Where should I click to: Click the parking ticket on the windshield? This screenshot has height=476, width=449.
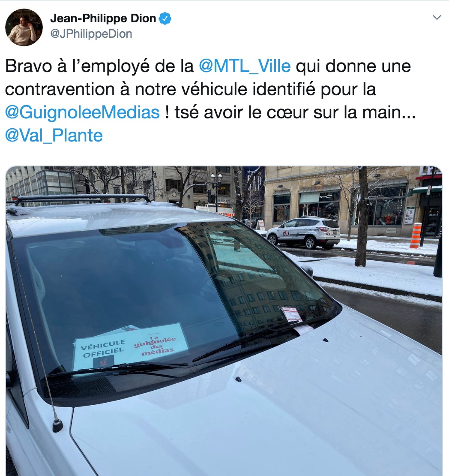click(x=292, y=314)
